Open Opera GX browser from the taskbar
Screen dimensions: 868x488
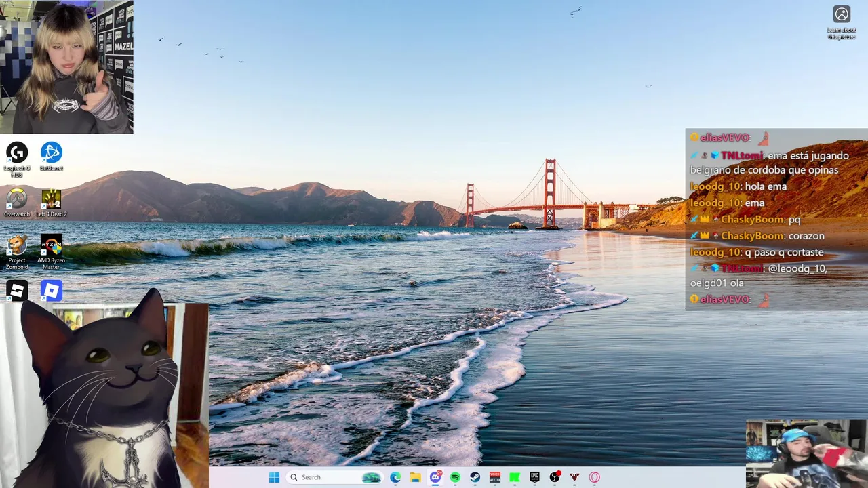[595, 477]
